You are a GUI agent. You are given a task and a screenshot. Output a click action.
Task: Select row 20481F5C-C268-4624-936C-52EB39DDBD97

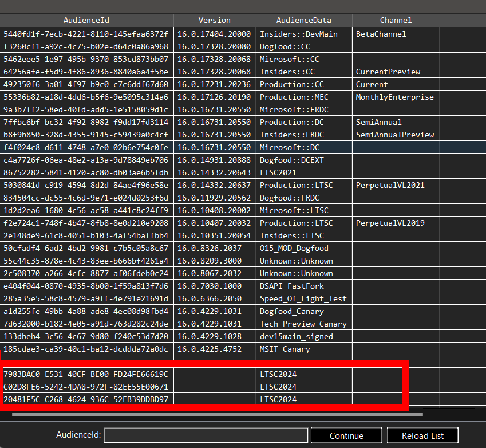pos(243,399)
